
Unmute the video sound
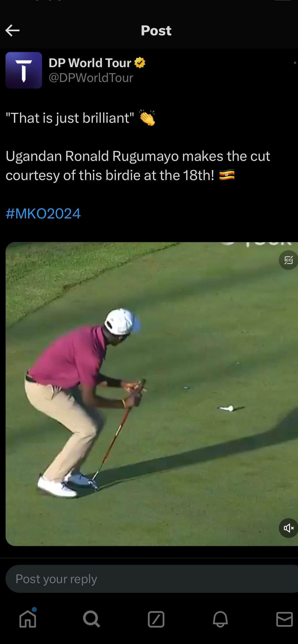[x=288, y=528]
